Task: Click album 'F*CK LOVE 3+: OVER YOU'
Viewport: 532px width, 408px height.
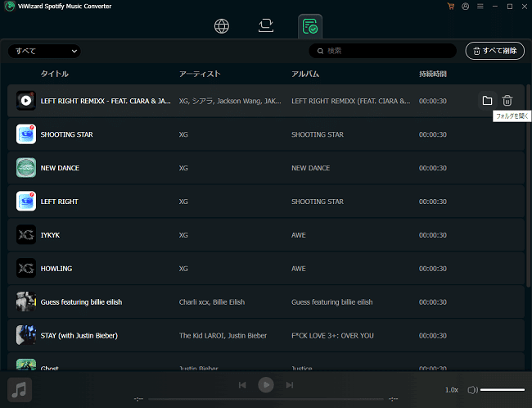Action: point(332,336)
